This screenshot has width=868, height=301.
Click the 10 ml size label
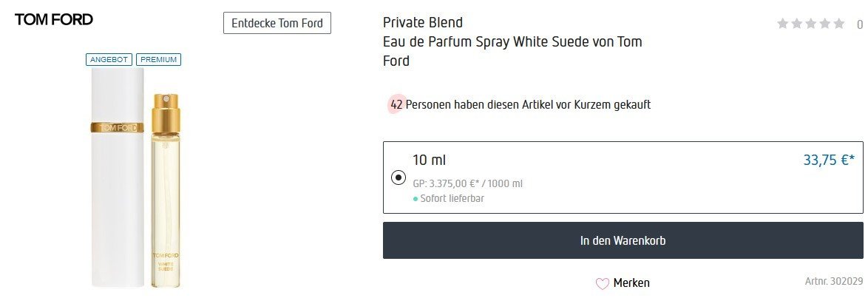[430, 160]
